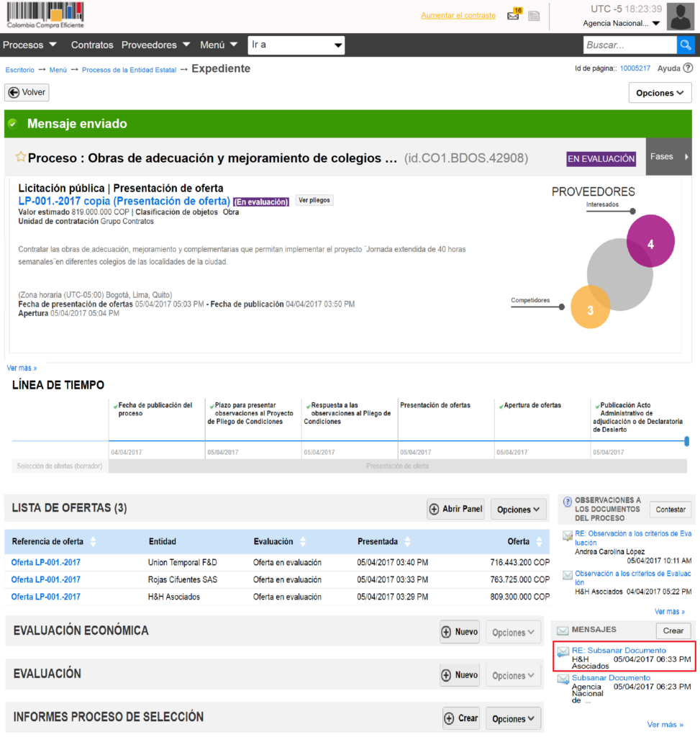This screenshot has height=737, width=700.
Task: Open the mail notifications envelope icon
Action: [513, 16]
